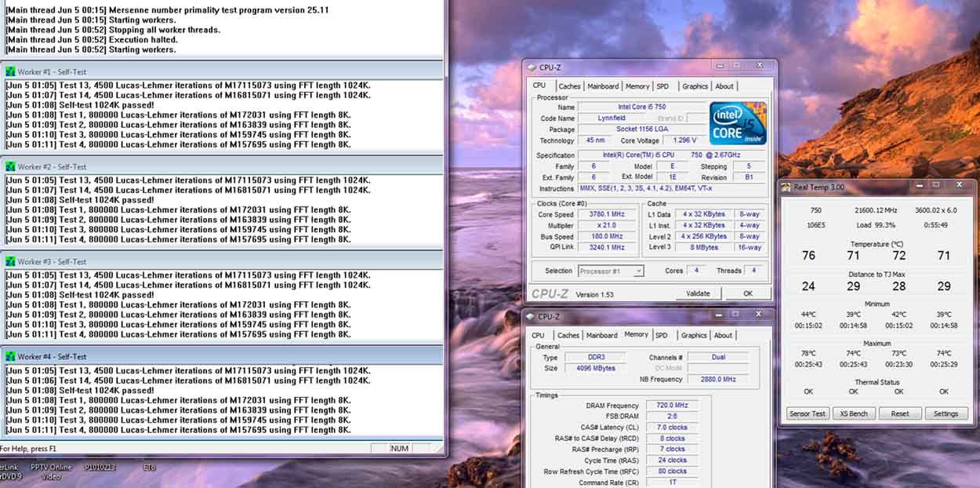Viewport: 980px width, 488px height.
Task: Click the '2880.0 MHz' NB Frequency value
Action: [717, 379]
